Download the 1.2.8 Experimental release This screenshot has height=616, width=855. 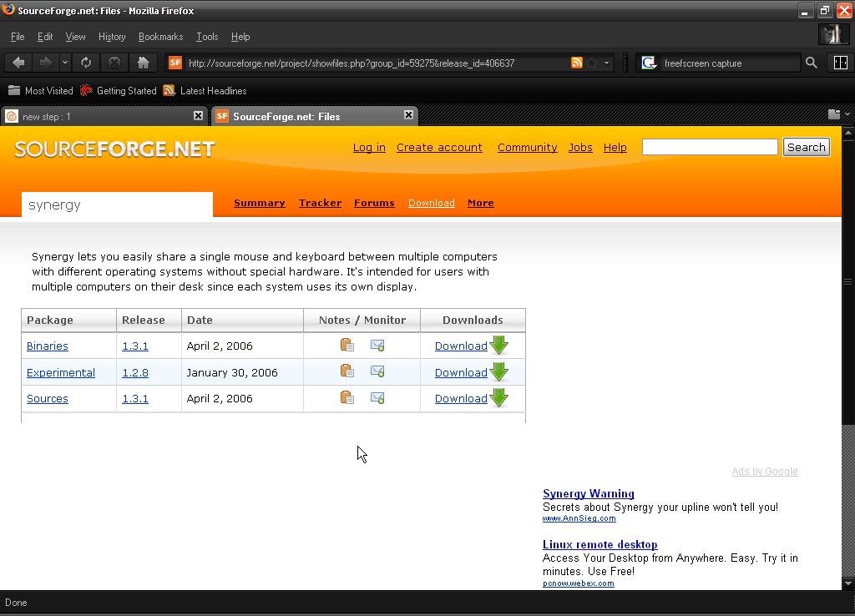coord(461,371)
